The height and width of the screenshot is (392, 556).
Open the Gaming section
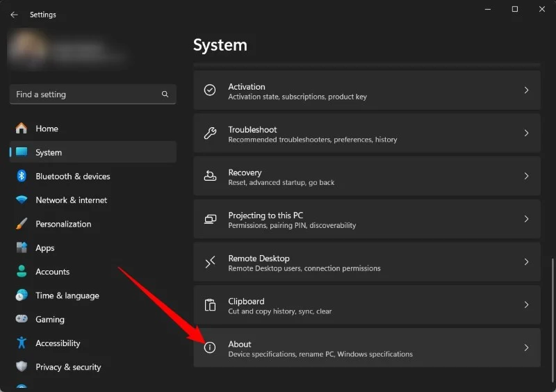click(93, 319)
